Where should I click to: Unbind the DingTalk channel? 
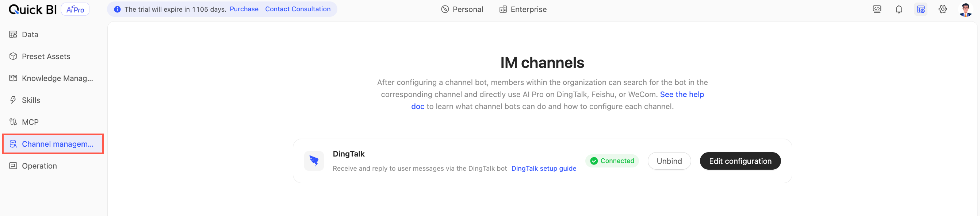point(669,161)
